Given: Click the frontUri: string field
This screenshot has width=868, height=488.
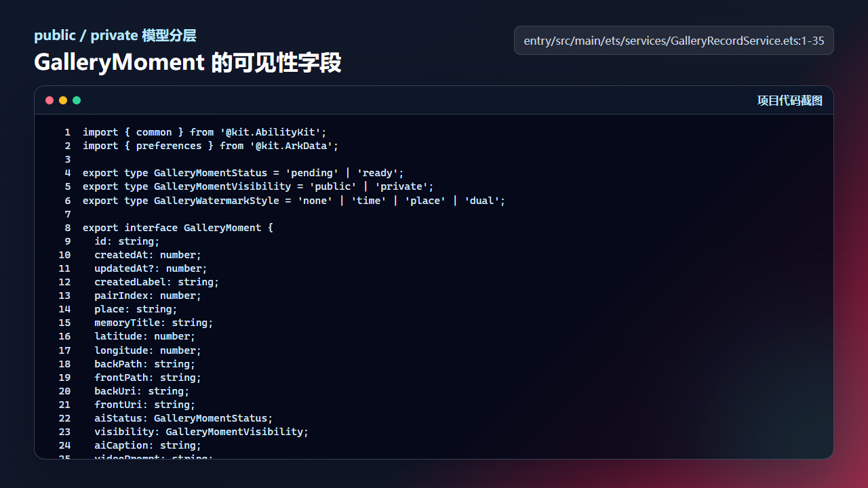Looking at the screenshot, I should 145,405.
